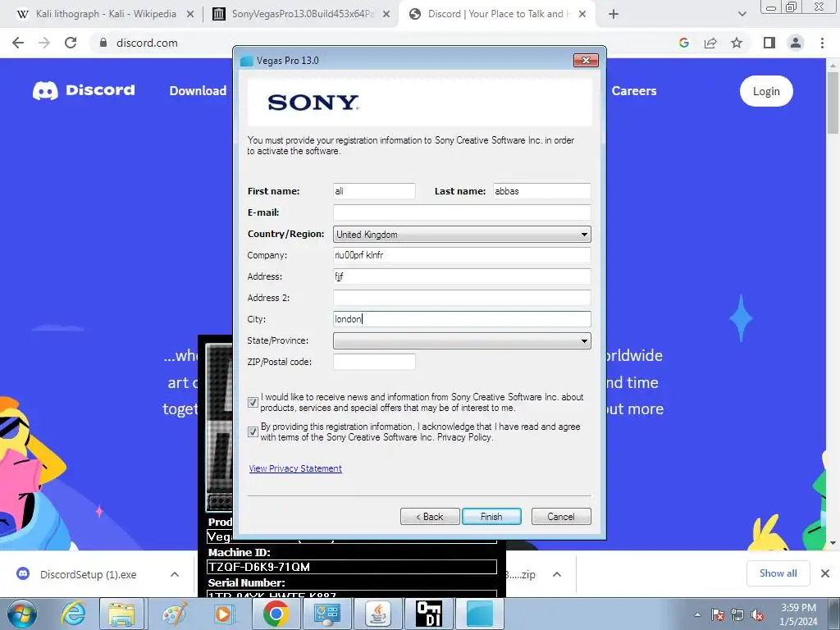Open DiscordSetup (1).exe download options chevron
Screen dimensions: 840x630
tap(175, 574)
